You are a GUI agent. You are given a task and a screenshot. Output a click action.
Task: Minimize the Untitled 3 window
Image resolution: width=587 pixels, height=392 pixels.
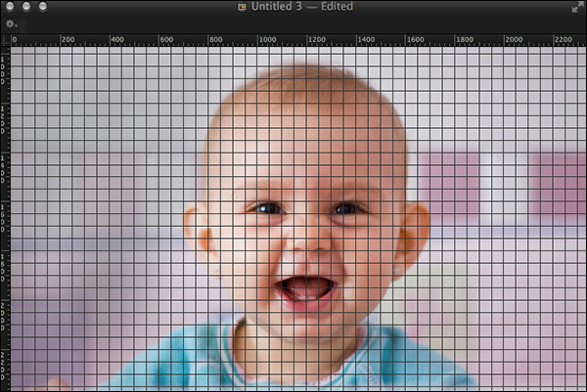tap(26, 7)
